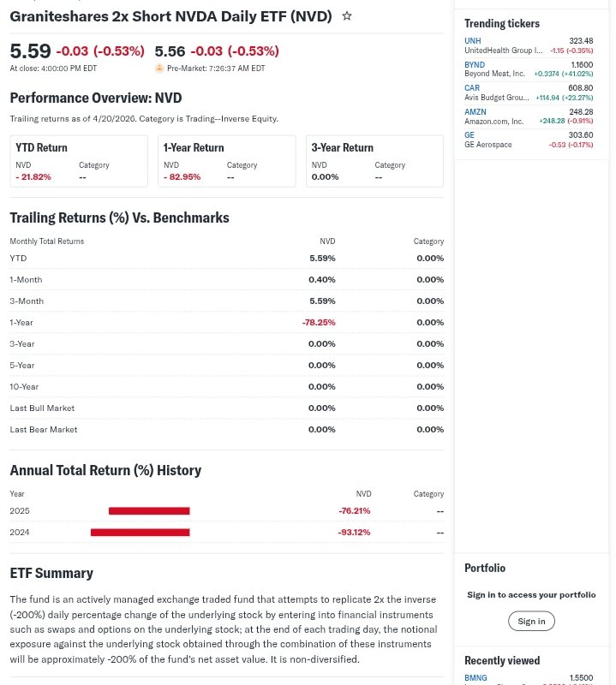Click the Portfolio heading
Viewport: 616px width, 685px height.
tap(485, 568)
